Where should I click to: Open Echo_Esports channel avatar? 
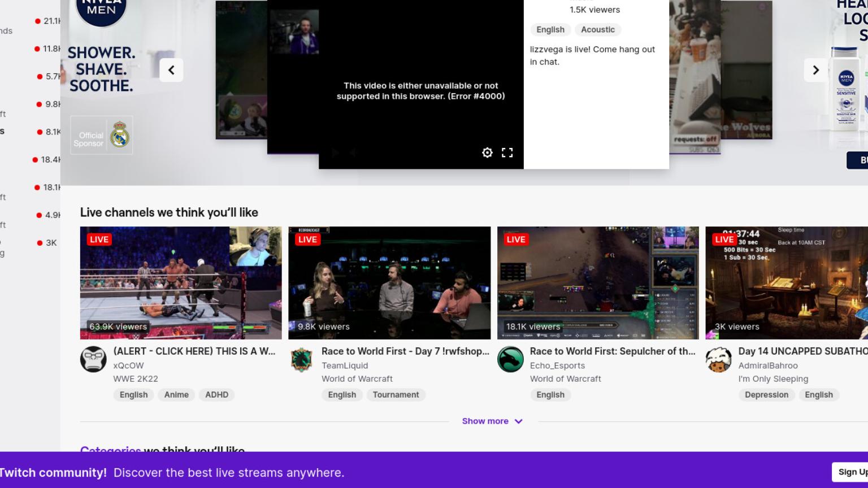point(510,359)
